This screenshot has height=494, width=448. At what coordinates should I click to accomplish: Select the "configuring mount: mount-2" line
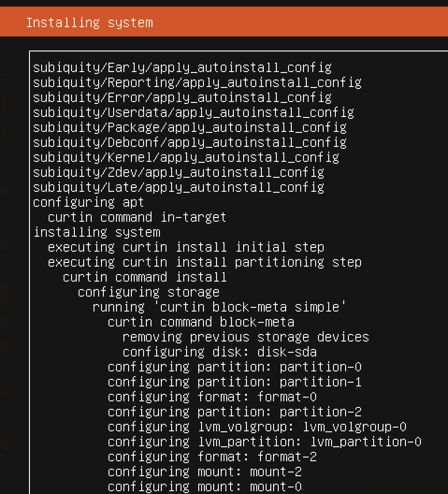(x=204, y=472)
